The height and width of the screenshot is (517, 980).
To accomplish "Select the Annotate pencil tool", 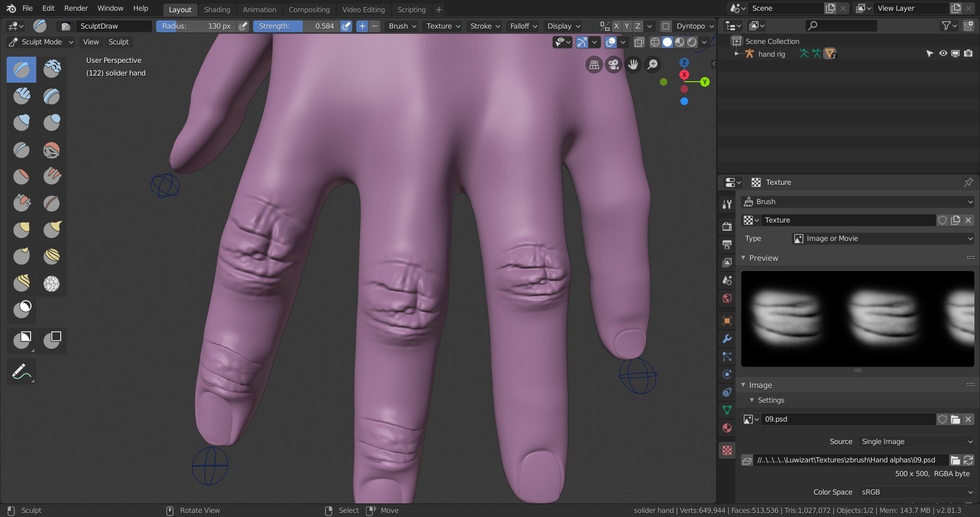I will pos(21,372).
